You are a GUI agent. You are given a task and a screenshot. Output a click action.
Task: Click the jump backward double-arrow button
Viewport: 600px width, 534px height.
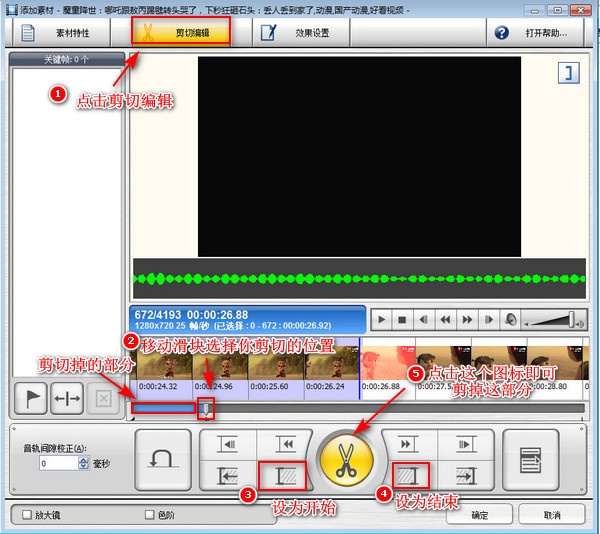[x=285, y=444]
